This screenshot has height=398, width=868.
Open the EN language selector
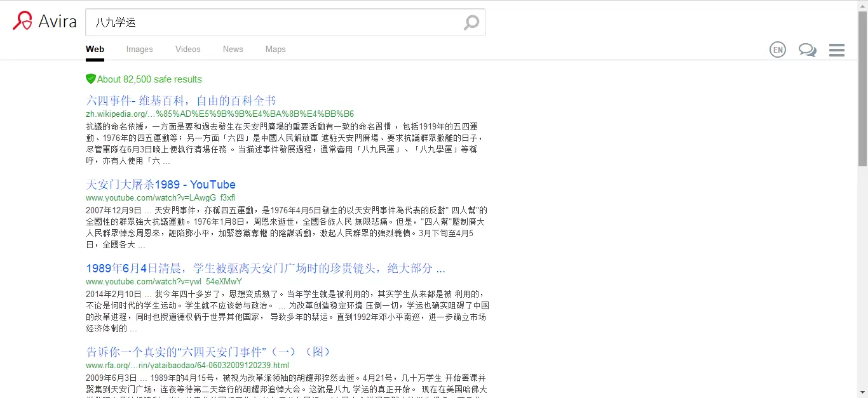777,50
